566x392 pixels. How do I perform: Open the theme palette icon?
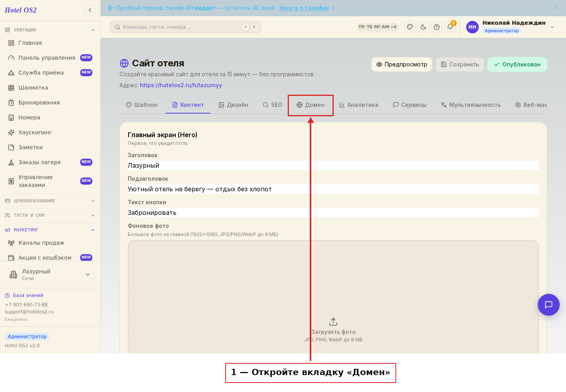click(x=410, y=27)
